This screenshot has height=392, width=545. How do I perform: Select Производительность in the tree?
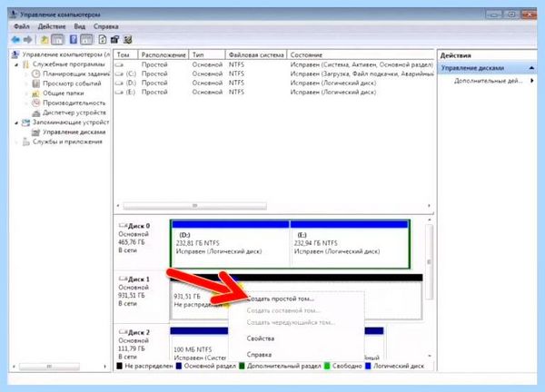[74, 103]
